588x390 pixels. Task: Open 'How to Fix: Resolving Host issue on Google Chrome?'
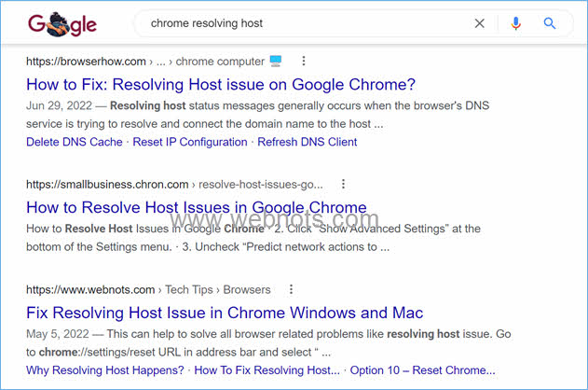[x=221, y=85]
